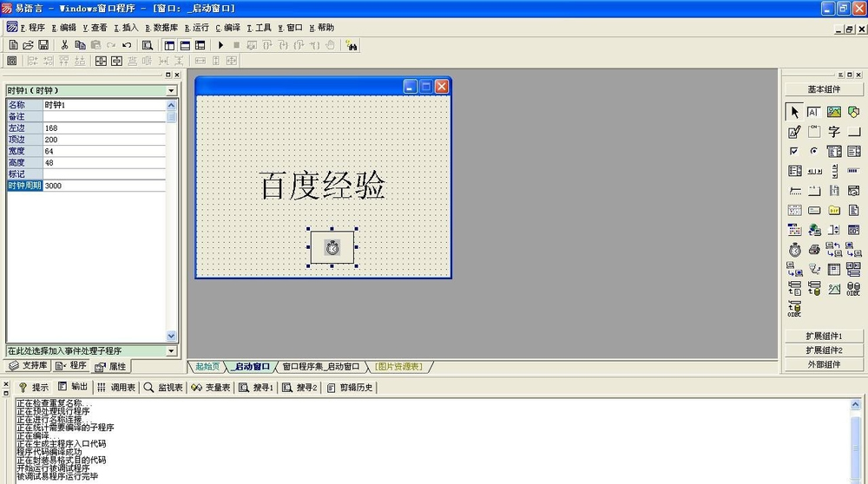Select the radio button component icon

point(814,151)
